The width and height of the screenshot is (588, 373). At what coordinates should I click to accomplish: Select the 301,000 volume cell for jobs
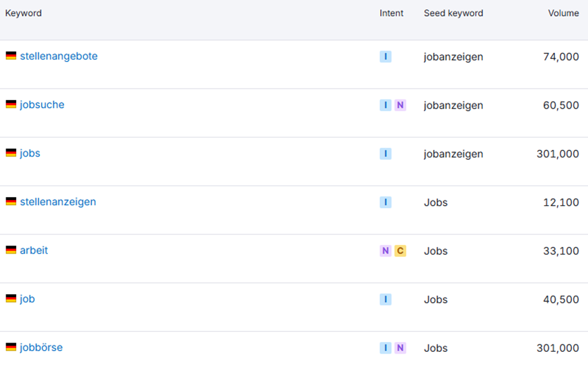point(558,154)
